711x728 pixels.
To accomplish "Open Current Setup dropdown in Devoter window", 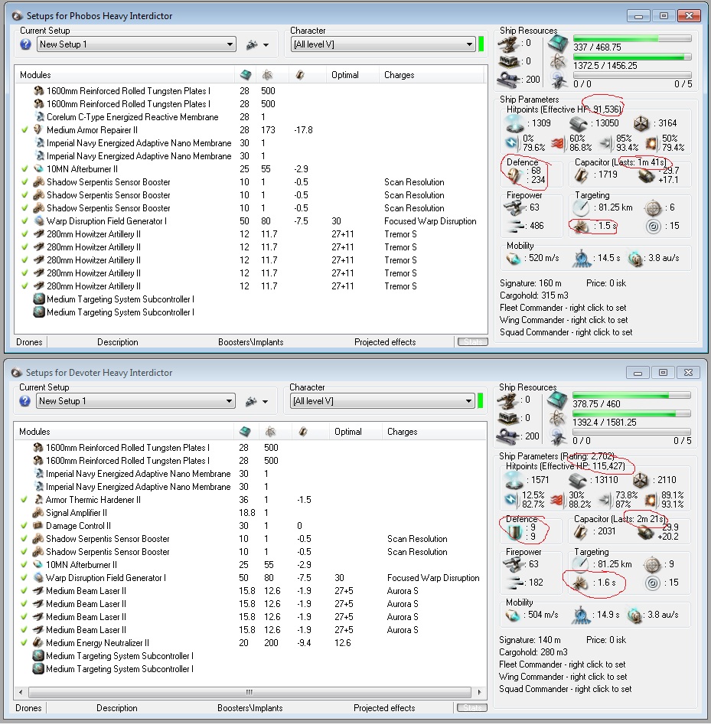I will tap(135, 401).
